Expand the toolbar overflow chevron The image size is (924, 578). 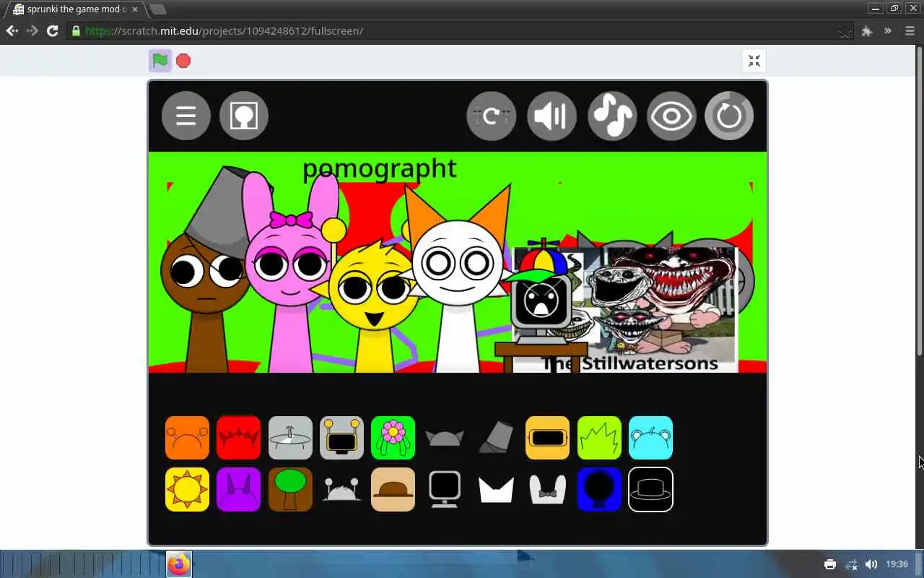click(x=888, y=30)
